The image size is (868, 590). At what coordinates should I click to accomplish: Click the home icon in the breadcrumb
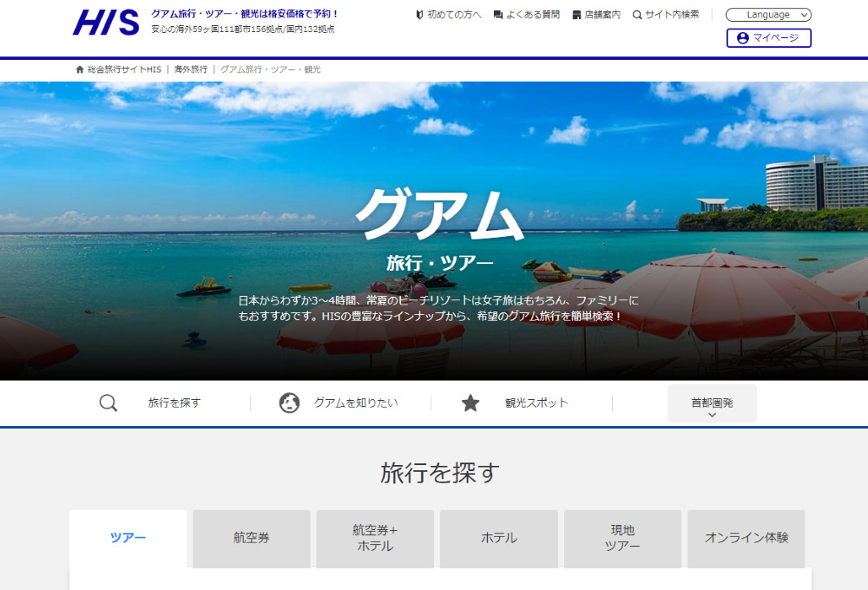click(80, 69)
